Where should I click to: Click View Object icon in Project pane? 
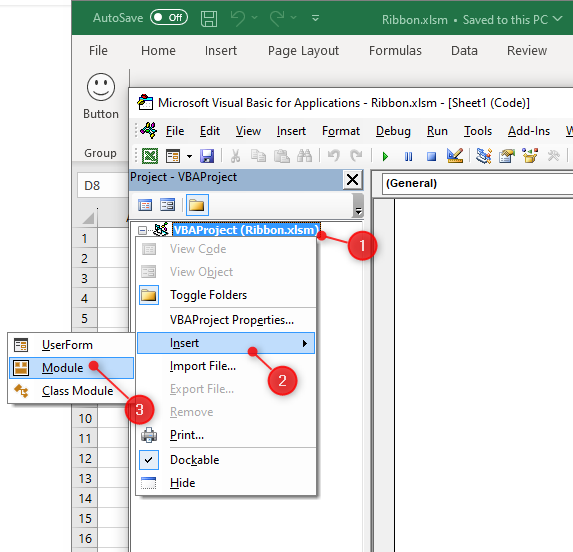pyautogui.click(x=167, y=205)
